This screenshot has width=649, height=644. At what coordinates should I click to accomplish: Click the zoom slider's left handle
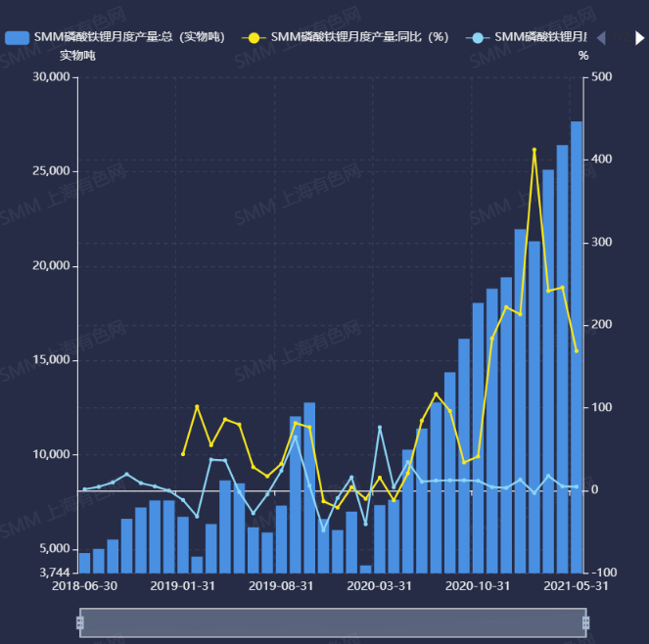click(x=80, y=622)
